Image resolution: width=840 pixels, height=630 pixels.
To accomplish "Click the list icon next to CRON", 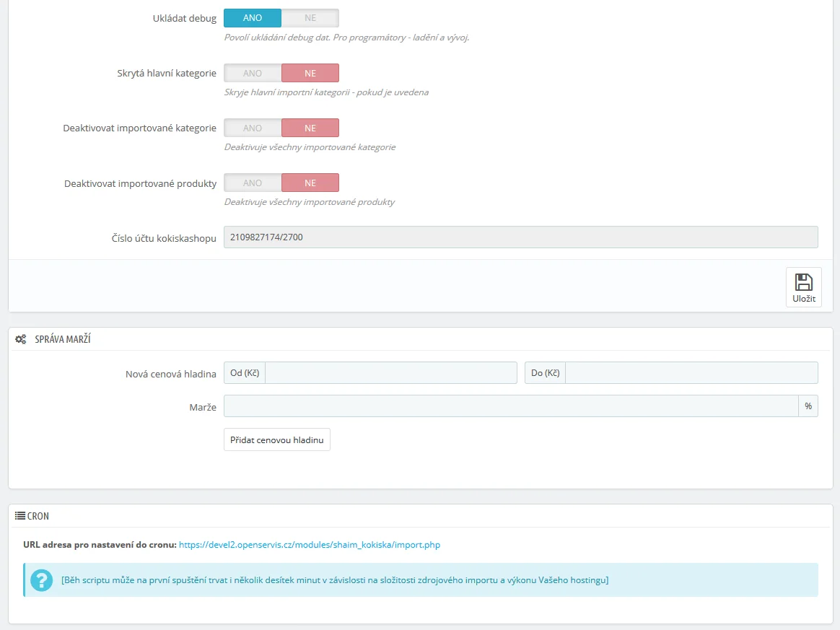I will point(20,516).
